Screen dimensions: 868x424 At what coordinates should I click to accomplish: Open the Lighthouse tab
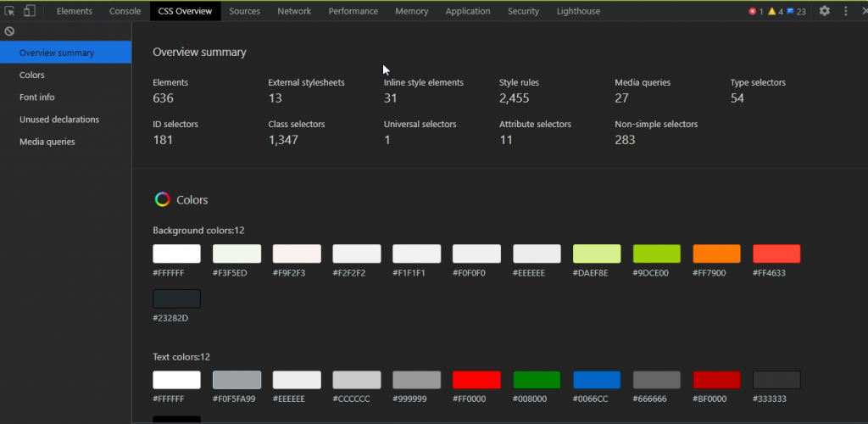[578, 11]
